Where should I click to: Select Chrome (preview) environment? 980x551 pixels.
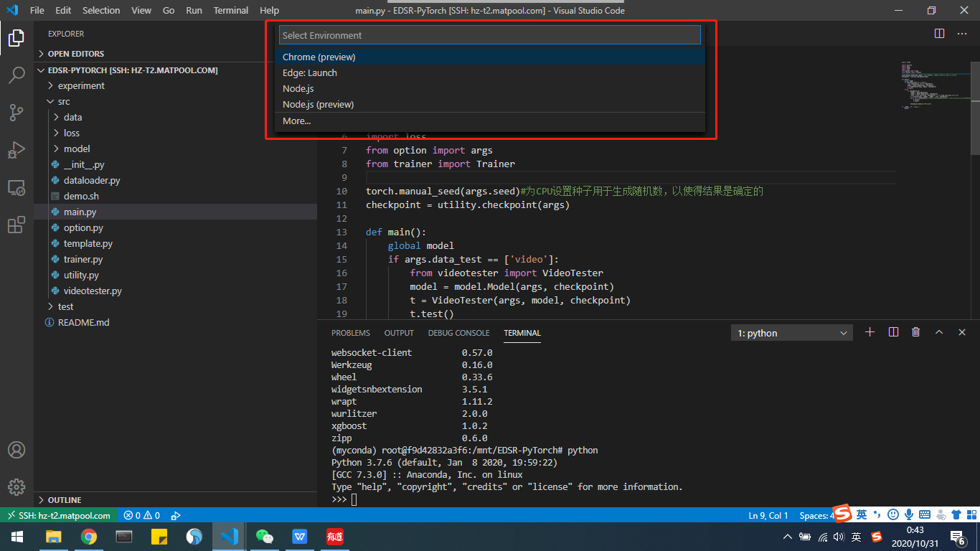[490, 57]
